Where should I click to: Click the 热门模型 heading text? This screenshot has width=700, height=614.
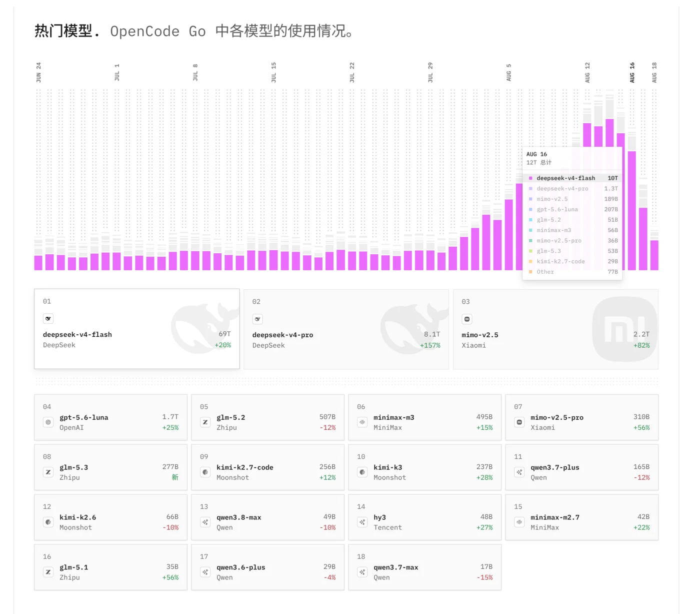click(x=63, y=31)
